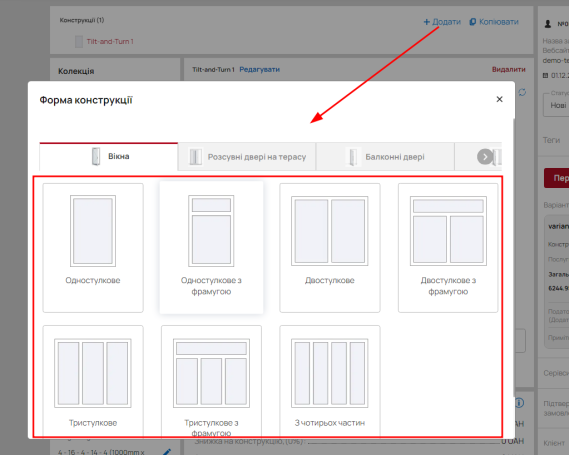
Task: Choose the Тристулкове window shape
Action: (93, 380)
